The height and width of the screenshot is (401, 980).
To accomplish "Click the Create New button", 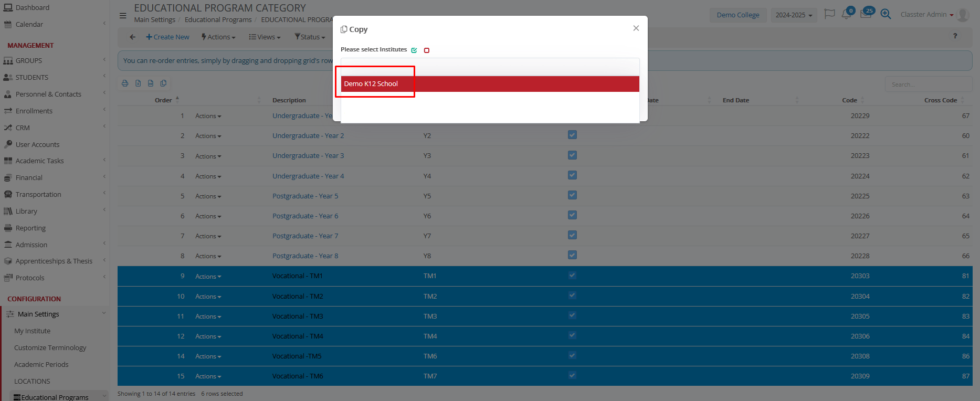I will click(x=167, y=37).
